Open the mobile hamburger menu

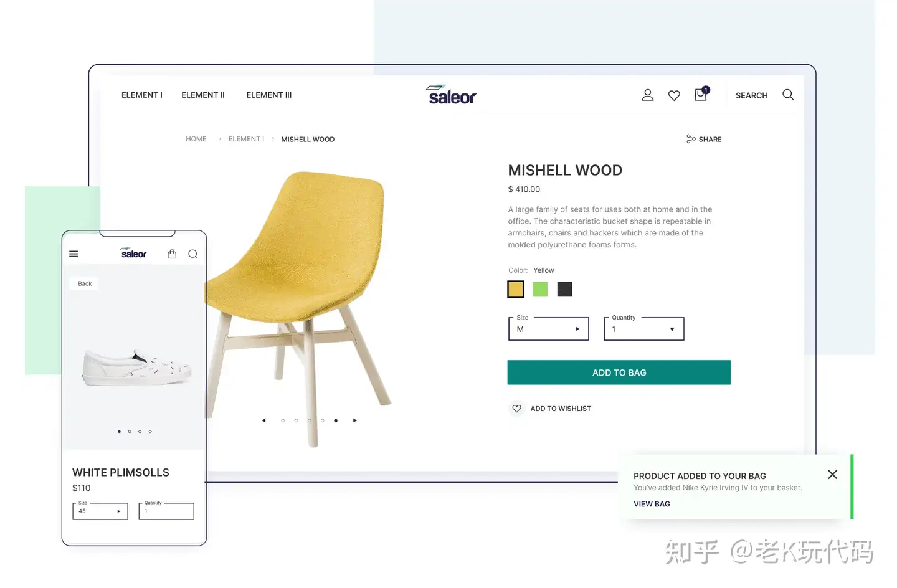tap(74, 254)
